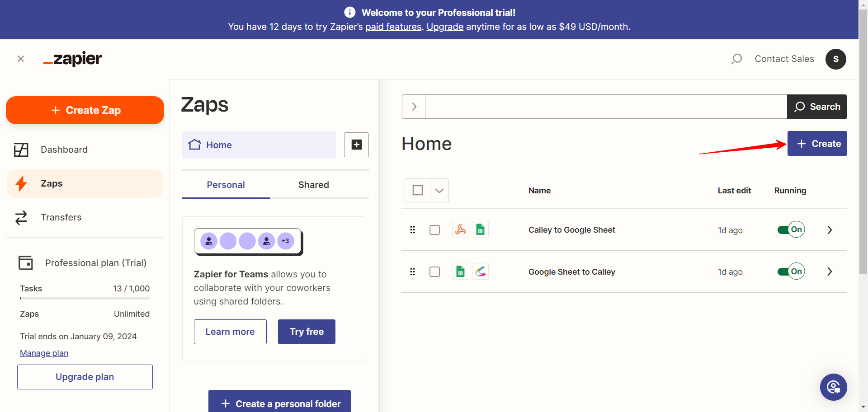Viewport: 868px width, 412px height.
Task: Click the Running column header
Action: 790,191
